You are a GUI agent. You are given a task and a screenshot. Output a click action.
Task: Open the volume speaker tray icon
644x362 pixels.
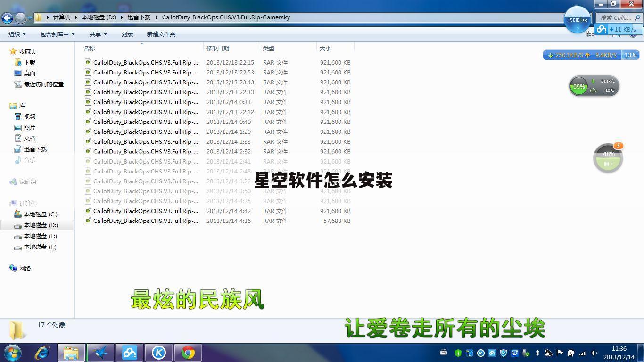pyautogui.click(x=594, y=353)
